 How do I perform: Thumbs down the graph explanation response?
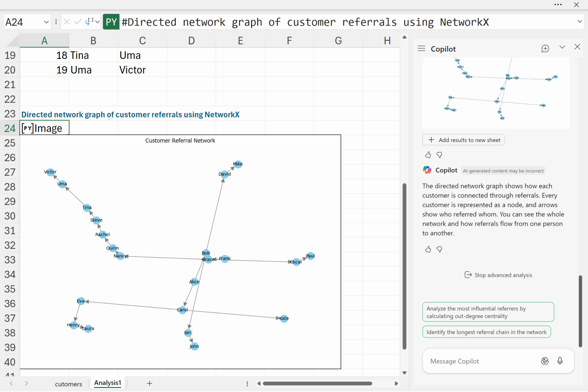pyautogui.click(x=439, y=249)
